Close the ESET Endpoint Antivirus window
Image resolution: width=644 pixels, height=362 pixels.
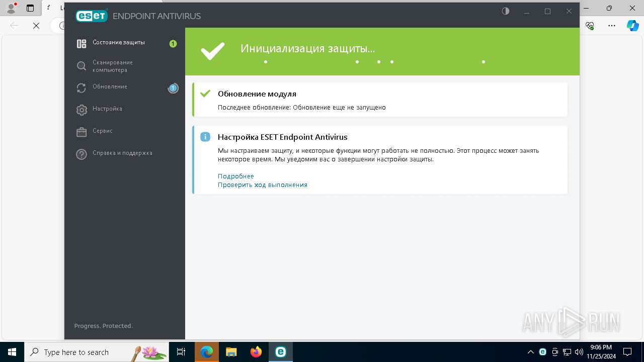coord(569,11)
